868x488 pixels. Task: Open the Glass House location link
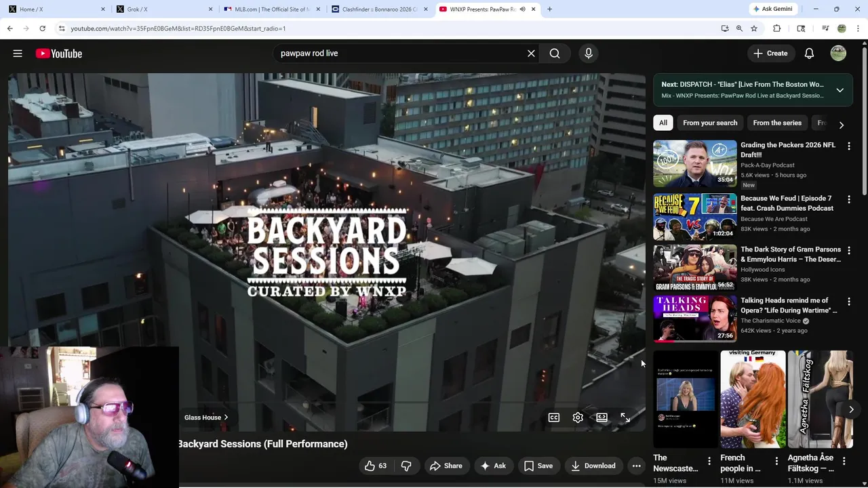(x=206, y=418)
